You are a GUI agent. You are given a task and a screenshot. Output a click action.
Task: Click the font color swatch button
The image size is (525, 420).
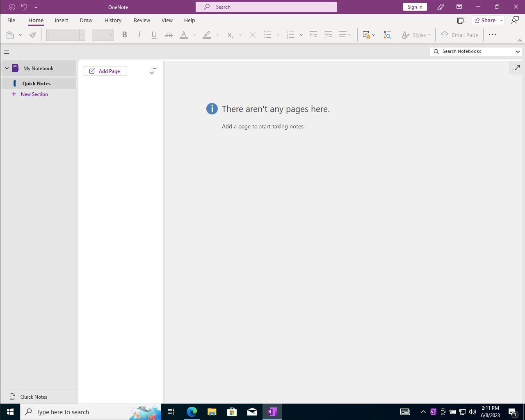(x=184, y=35)
